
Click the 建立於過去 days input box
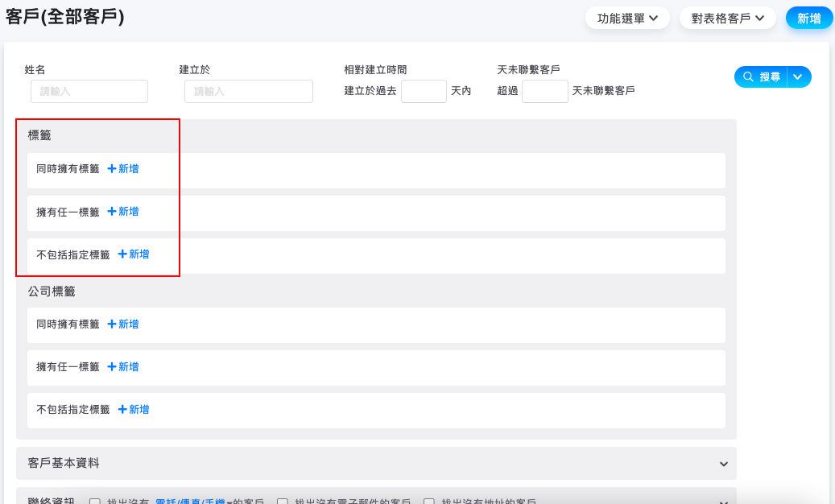(x=424, y=92)
